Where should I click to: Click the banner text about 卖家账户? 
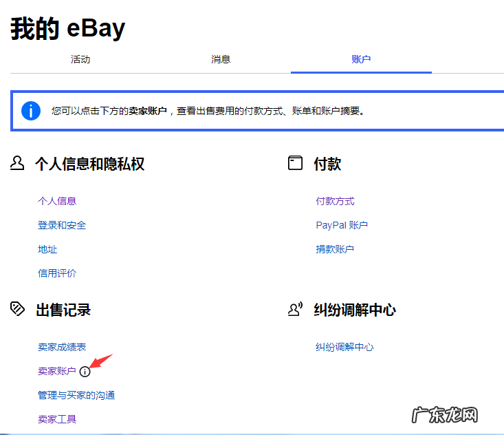(x=208, y=111)
